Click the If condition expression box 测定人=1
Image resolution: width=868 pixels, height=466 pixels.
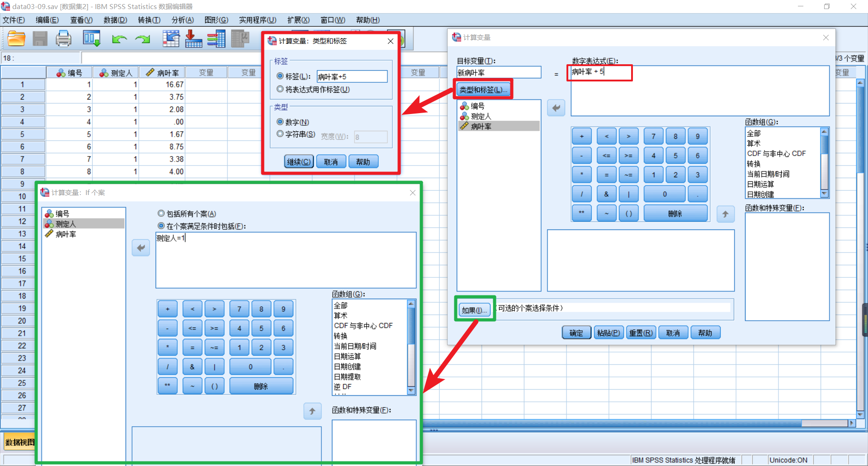[286, 260]
